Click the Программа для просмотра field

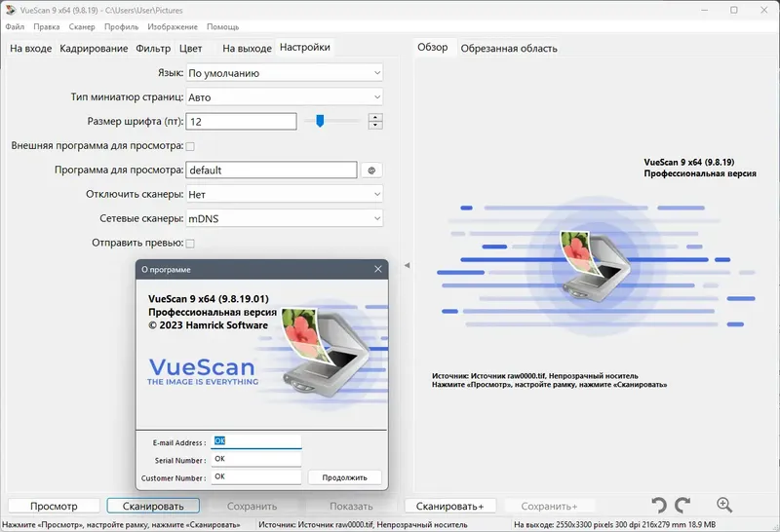pyautogui.click(x=272, y=171)
